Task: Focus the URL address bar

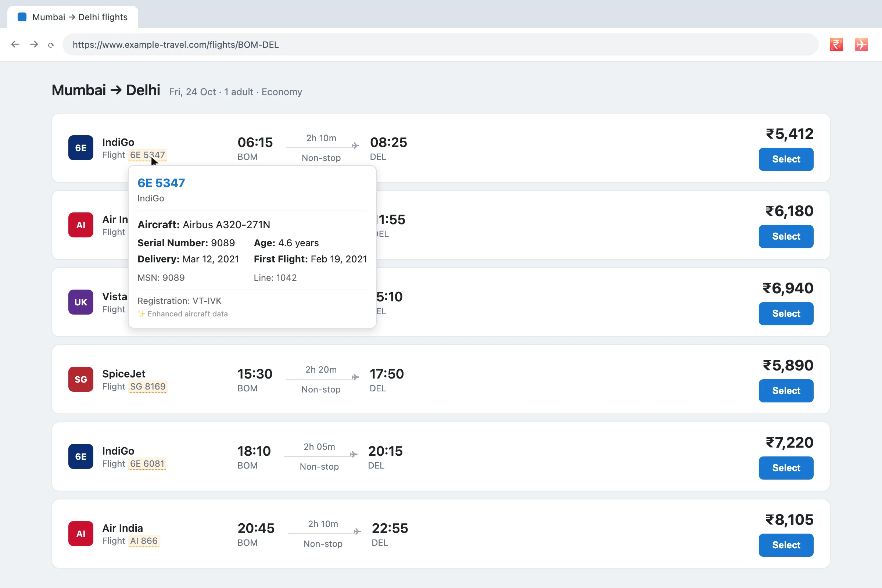Action: click(440, 44)
